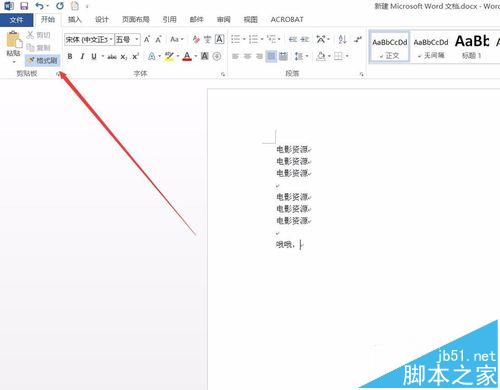Click the Paste clipboard icon

pos(13,39)
